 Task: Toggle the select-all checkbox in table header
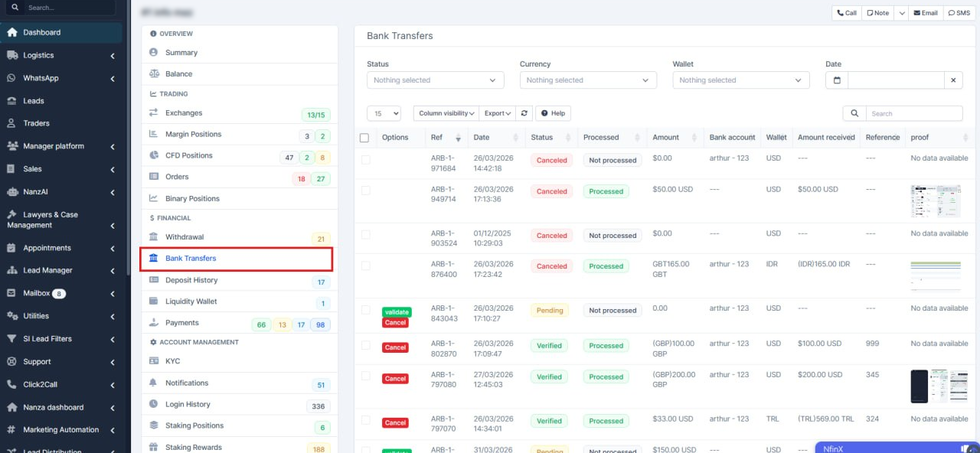364,138
